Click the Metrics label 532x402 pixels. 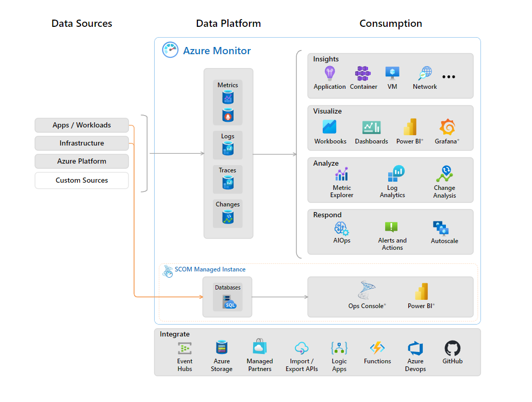[228, 85]
